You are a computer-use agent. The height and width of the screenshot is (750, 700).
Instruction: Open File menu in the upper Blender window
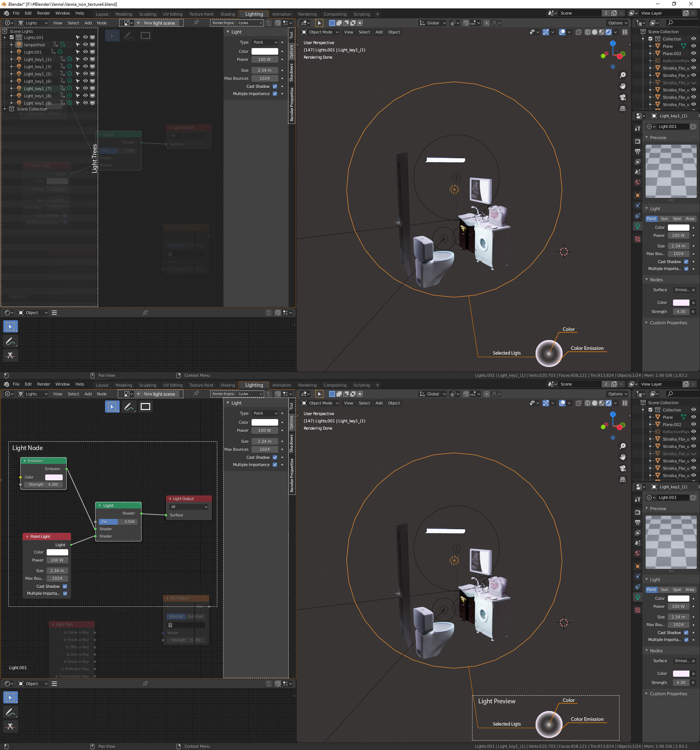16,13
